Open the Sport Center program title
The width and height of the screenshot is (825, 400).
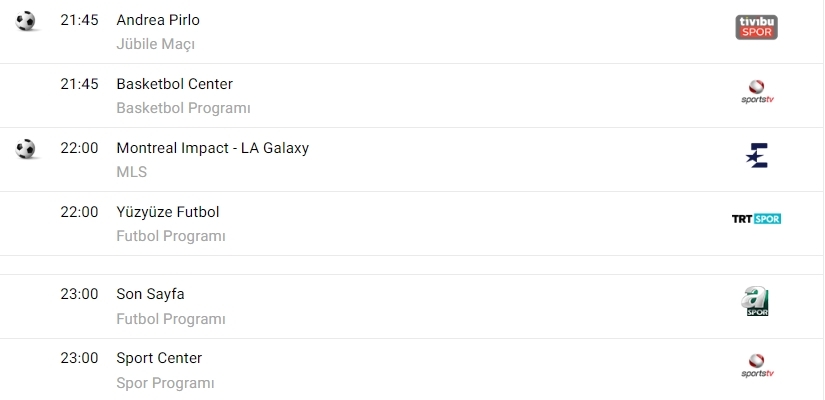pyautogui.click(x=159, y=358)
